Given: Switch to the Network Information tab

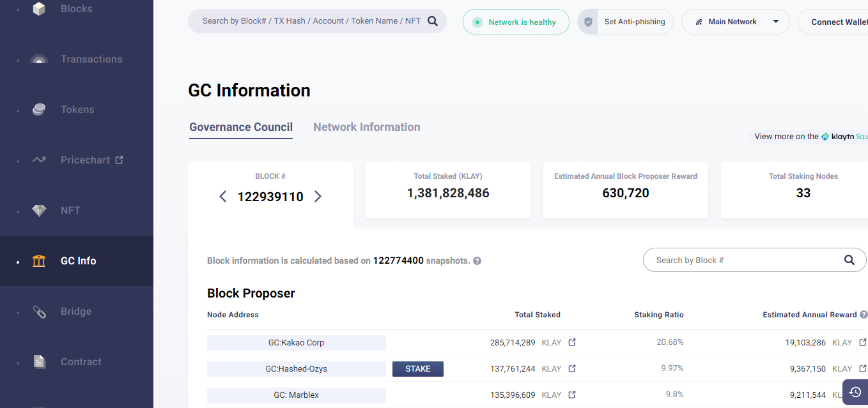Looking at the screenshot, I should click(x=366, y=126).
